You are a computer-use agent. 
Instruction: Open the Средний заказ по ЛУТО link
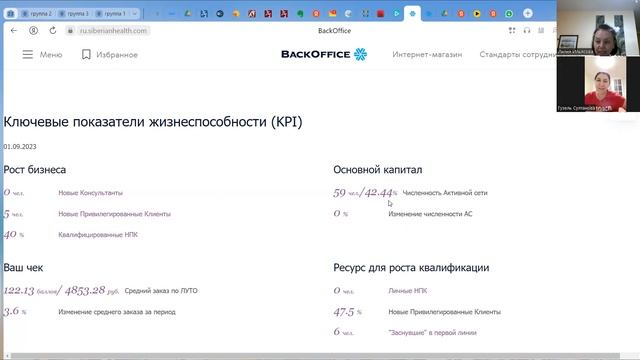pyautogui.click(x=161, y=291)
